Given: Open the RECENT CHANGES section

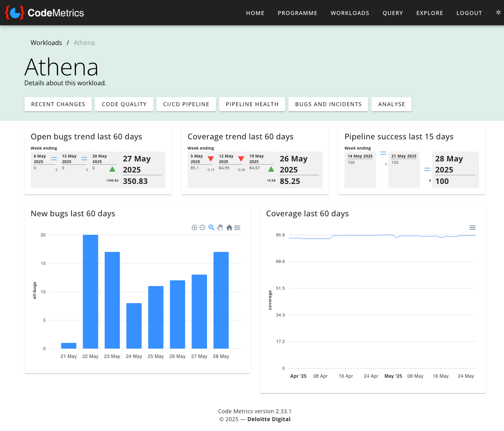Looking at the screenshot, I should 58,104.
